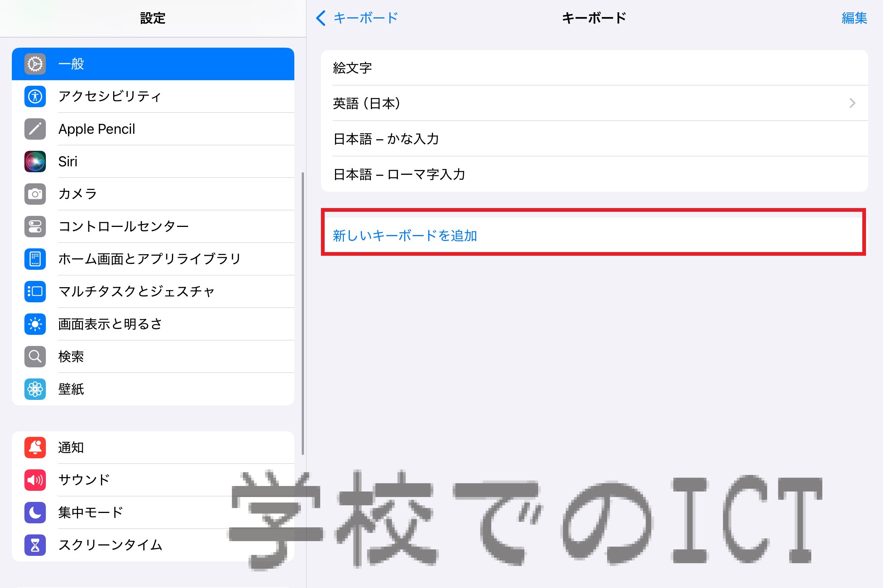883x588 pixels.
Task: Click the Sound speaker icon
Action: point(35,480)
